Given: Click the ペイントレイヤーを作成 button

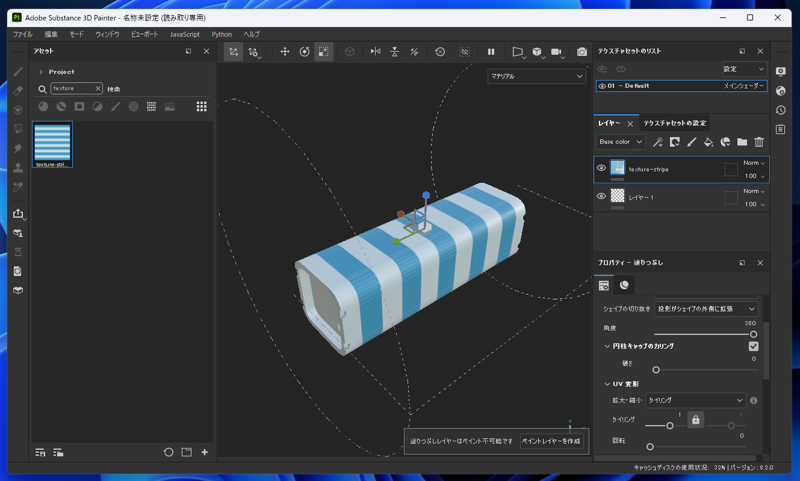Looking at the screenshot, I should (551, 441).
